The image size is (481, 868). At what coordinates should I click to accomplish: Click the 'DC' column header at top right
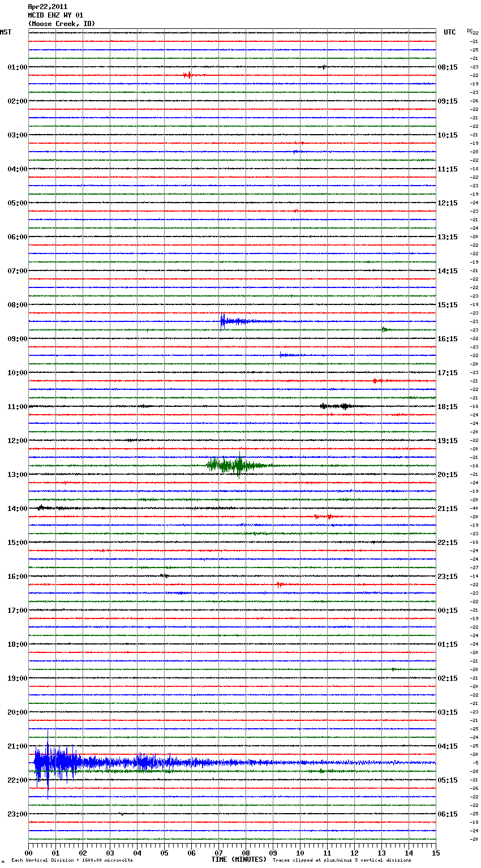pyautogui.click(x=470, y=31)
